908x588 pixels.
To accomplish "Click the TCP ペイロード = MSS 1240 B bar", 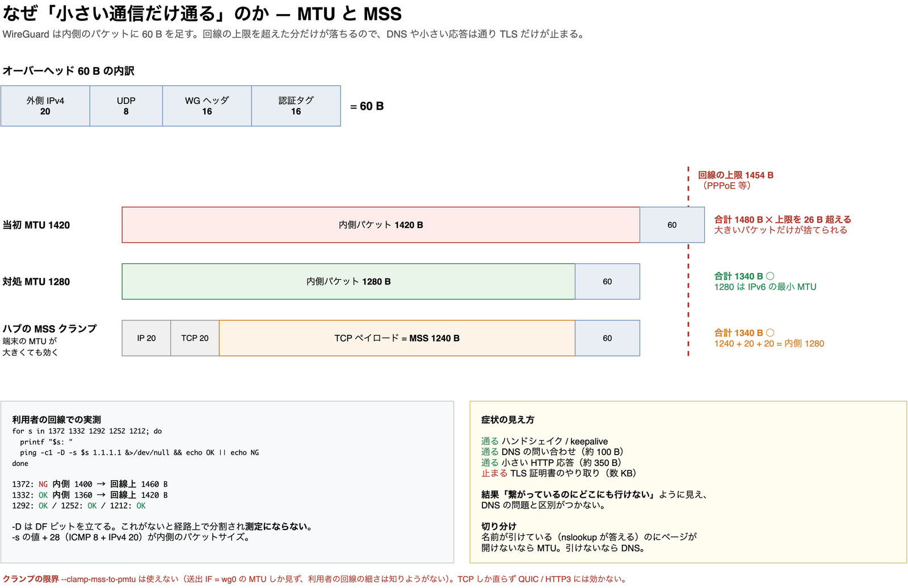I will click(x=397, y=338).
